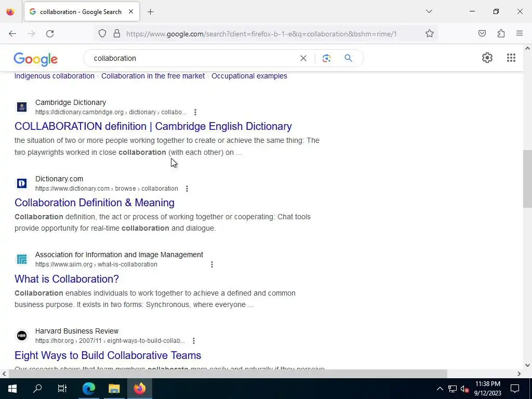This screenshot has width=532, height=399.
Task: Open Task View on the taskbar
Action: (62, 389)
